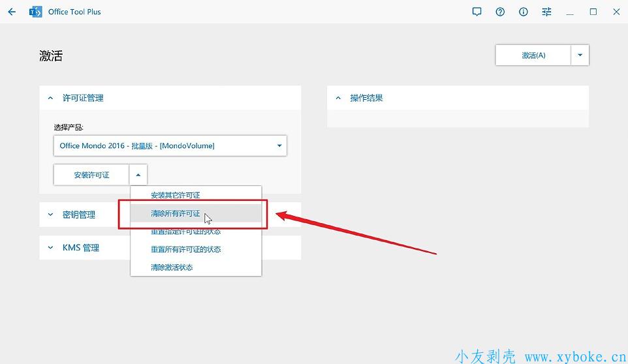Screen dimensions: 628x364
Task: Click the 激活(A) button
Action: [x=533, y=55]
